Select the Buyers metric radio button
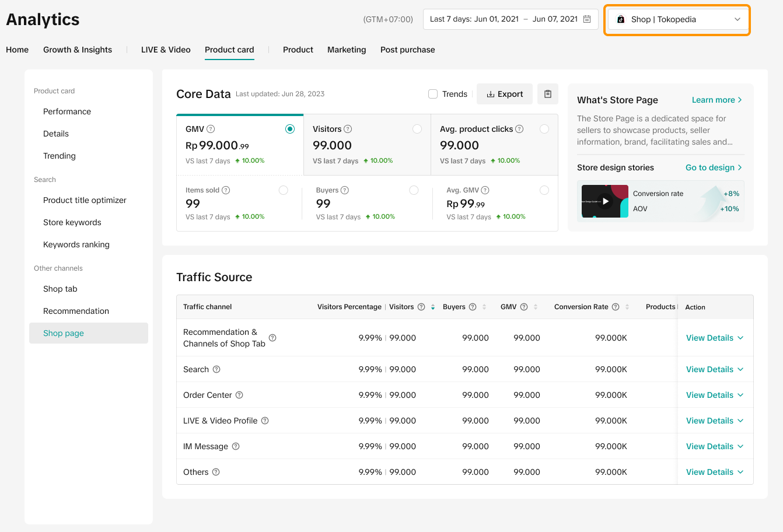Image resolution: width=783 pixels, height=532 pixels. 414,190
